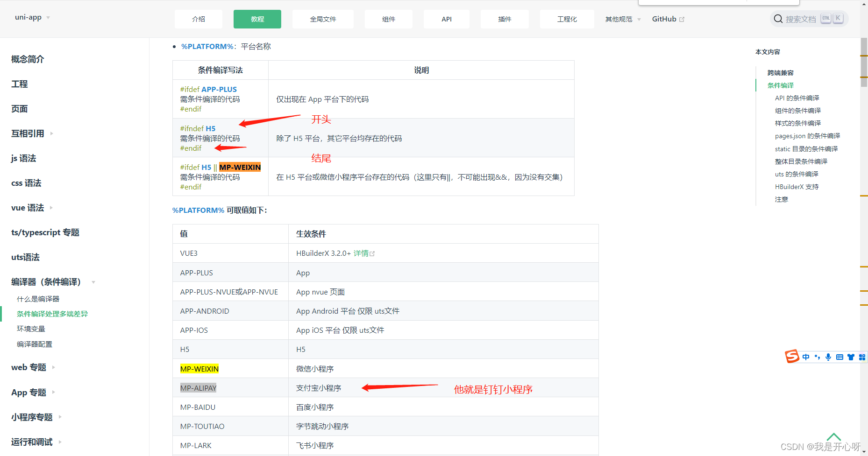Screen dimensions: 868x456
Task: Collapse 编译器（条件编译）section
Action: 93,282
